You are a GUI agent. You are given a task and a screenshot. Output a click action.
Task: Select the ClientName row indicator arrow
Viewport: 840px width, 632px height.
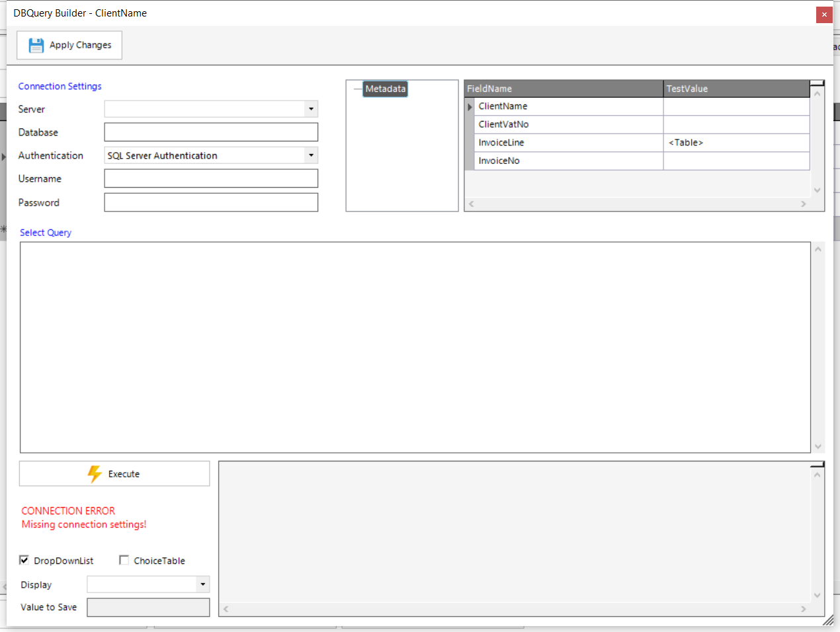(x=470, y=106)
